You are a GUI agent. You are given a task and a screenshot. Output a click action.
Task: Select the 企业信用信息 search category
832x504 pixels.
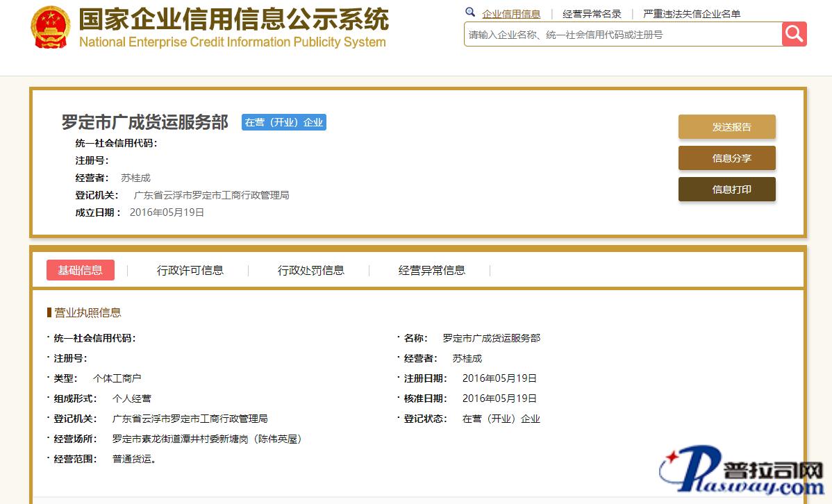click(511, 14)
